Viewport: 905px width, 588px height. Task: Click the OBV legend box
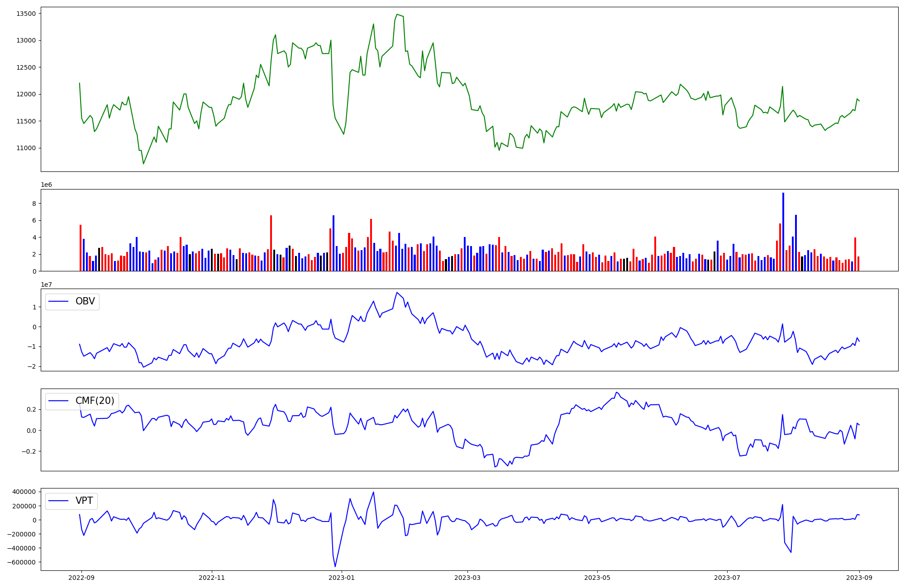[x=72, y=302]
